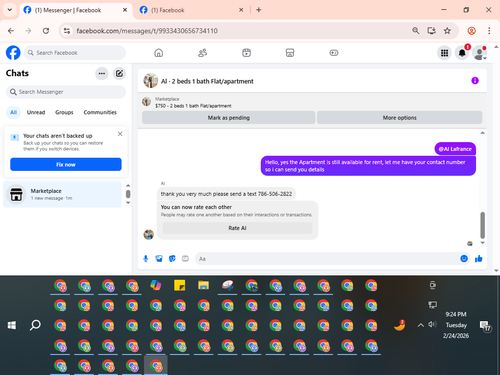Select the Communities filter tab

(x=100, y=112)
